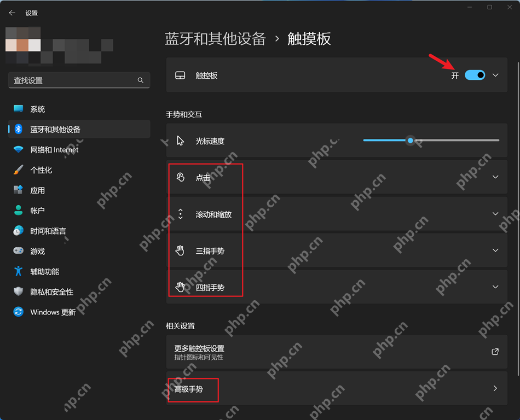Open 高级手势 via its right chevron
Screen dimensions: 520x420
click(495, 388)
